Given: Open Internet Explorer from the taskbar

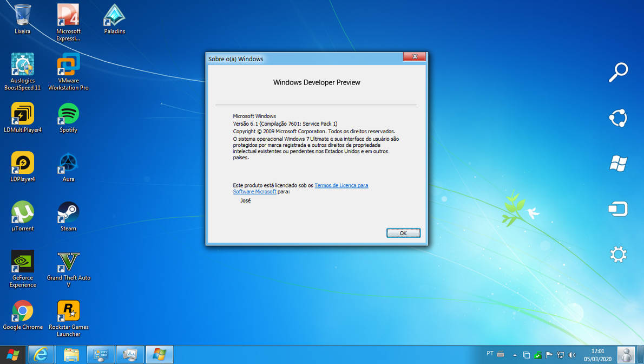Looking at the screenshot, I should (41, 355).
